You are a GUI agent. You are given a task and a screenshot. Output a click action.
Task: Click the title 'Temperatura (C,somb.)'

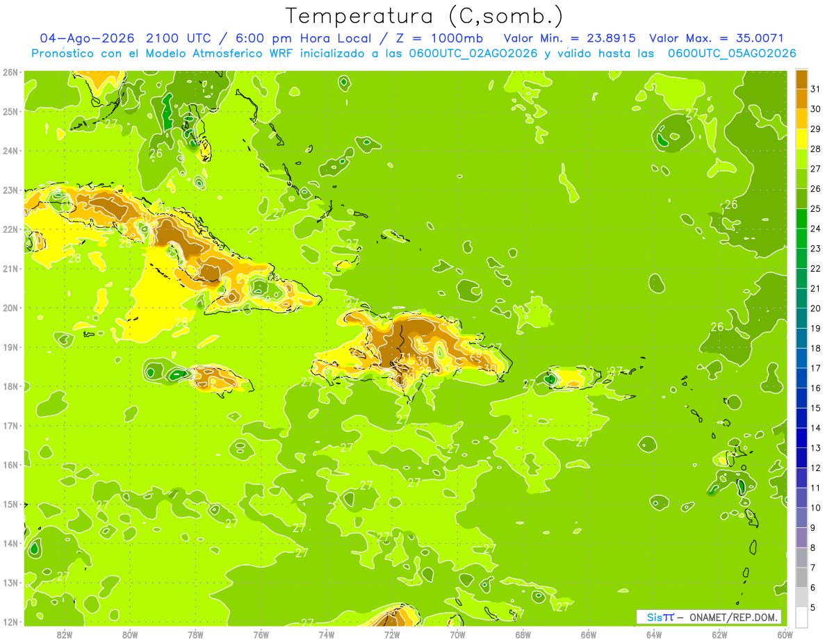pos(425,16)
